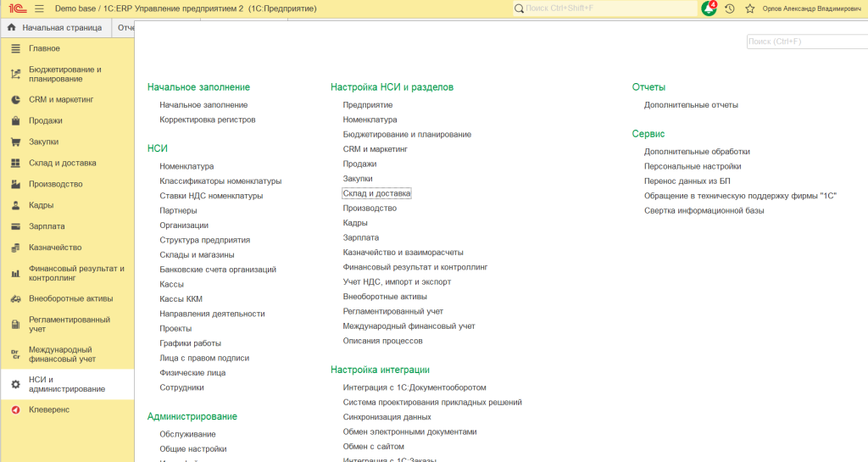Screen dimensions: 868x462
Task: Open Синхронизация данных
Action: tap(387, 417)
